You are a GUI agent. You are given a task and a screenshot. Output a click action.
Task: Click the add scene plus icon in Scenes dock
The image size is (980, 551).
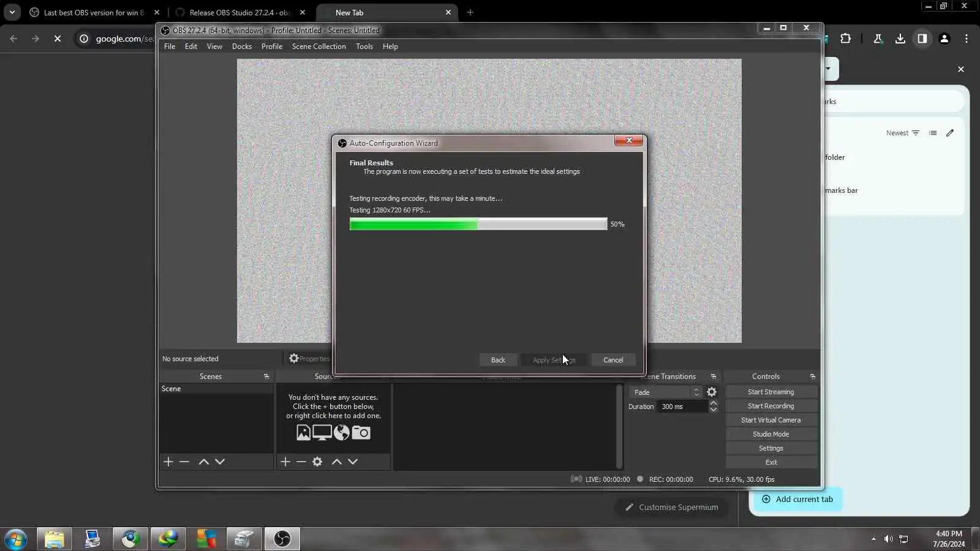(x=168, y=462)
